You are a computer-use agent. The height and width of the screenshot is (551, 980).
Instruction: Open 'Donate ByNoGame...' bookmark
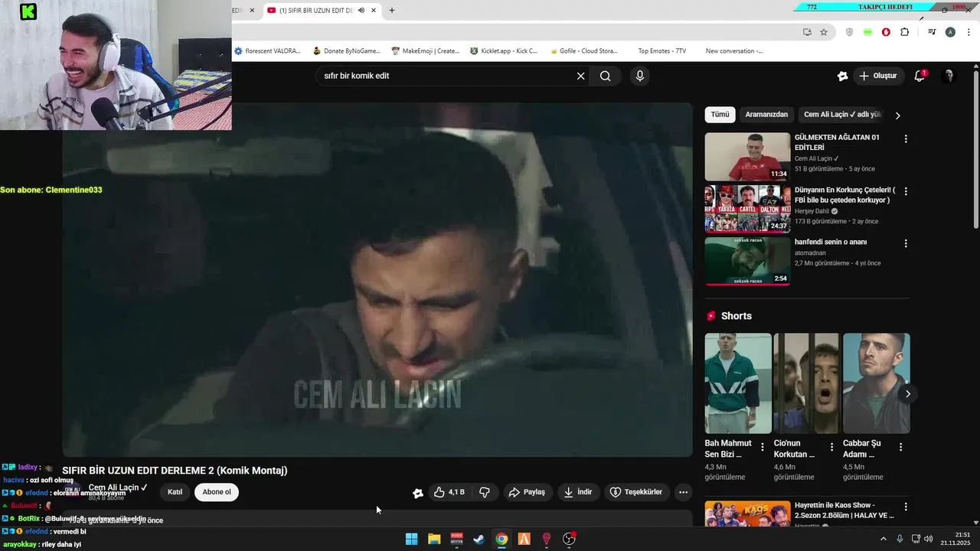[346, 51]
